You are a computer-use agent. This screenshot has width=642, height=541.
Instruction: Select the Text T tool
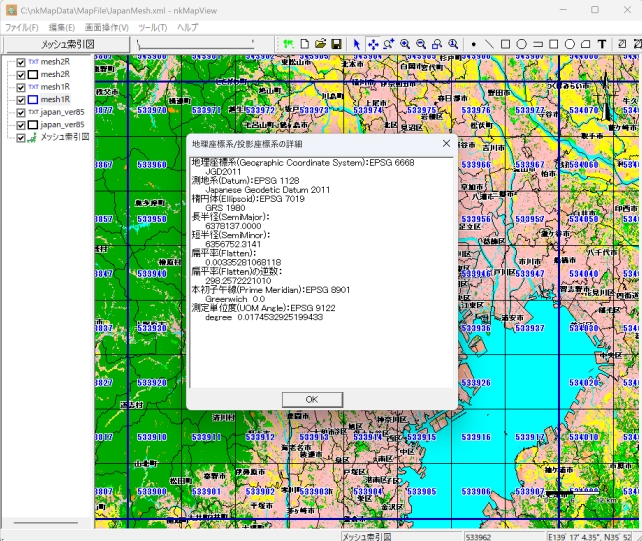click(602, 44)
